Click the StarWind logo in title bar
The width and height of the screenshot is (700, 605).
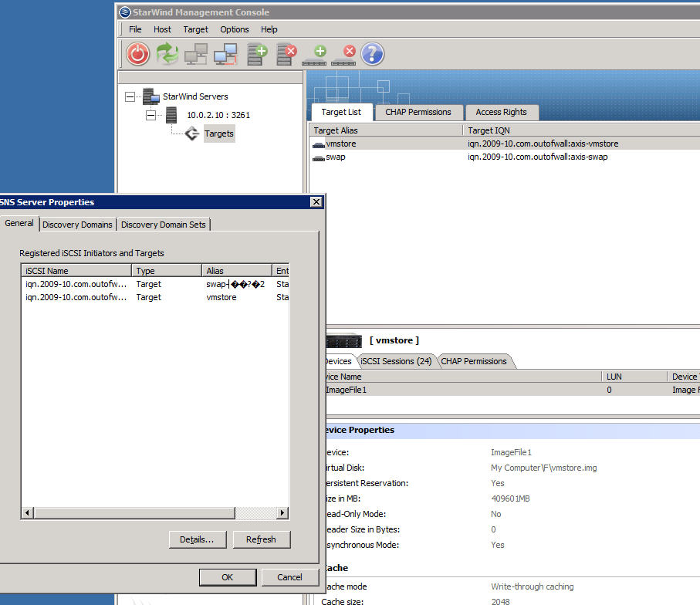[x=125, y=12]
